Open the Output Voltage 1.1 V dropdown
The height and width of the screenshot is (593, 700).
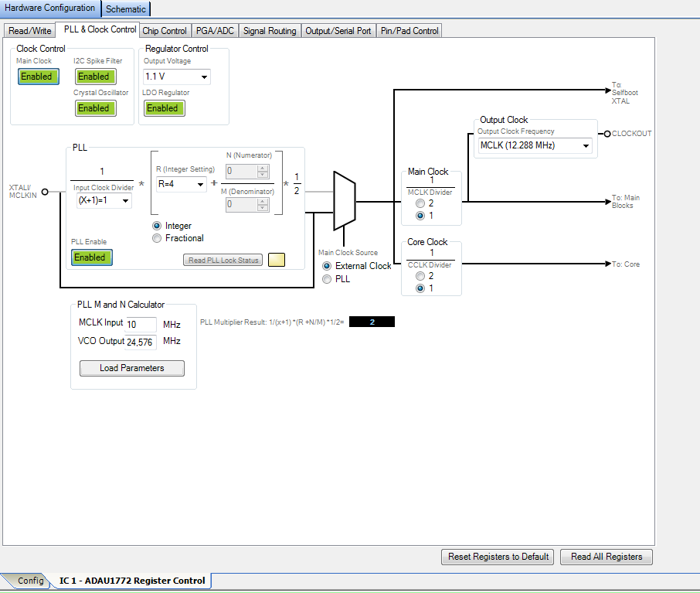177,77
